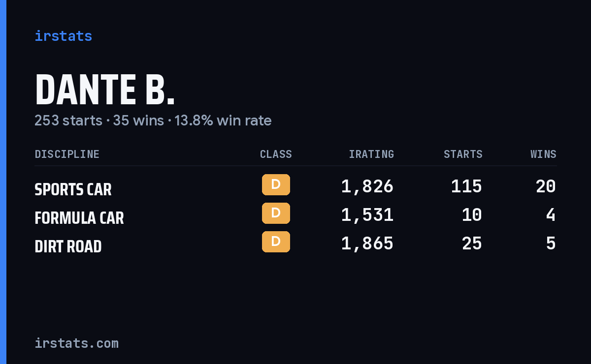The height and width of the screenshot is (364, 591).
Task: Click the Formula Car iRating 1,531
Action: coord(367,215)
